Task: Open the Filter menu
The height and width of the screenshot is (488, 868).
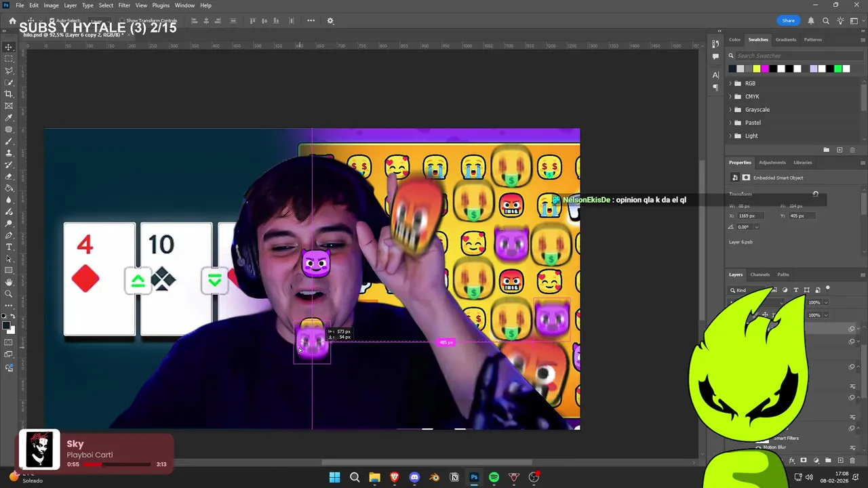Action: click(x=124, y=5)
